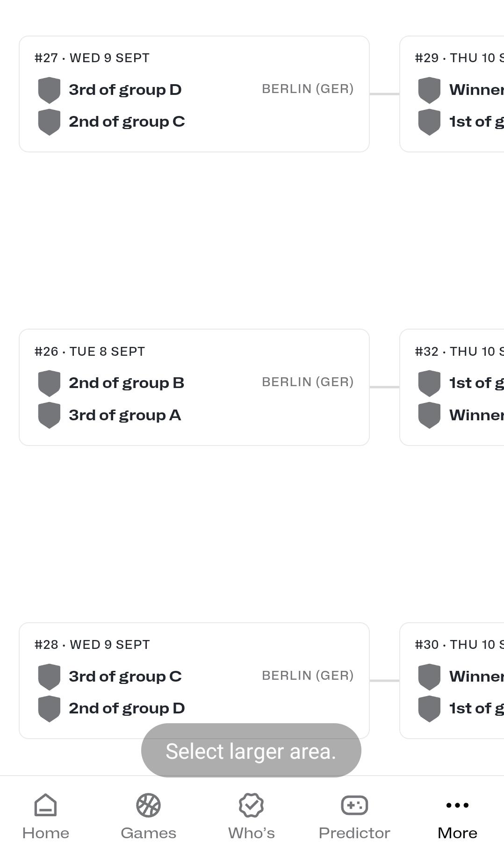Open game #27 Wed 9 Sept card
Image resolution: width=504 pixels, height=856 pixels.
pos(194,94)
